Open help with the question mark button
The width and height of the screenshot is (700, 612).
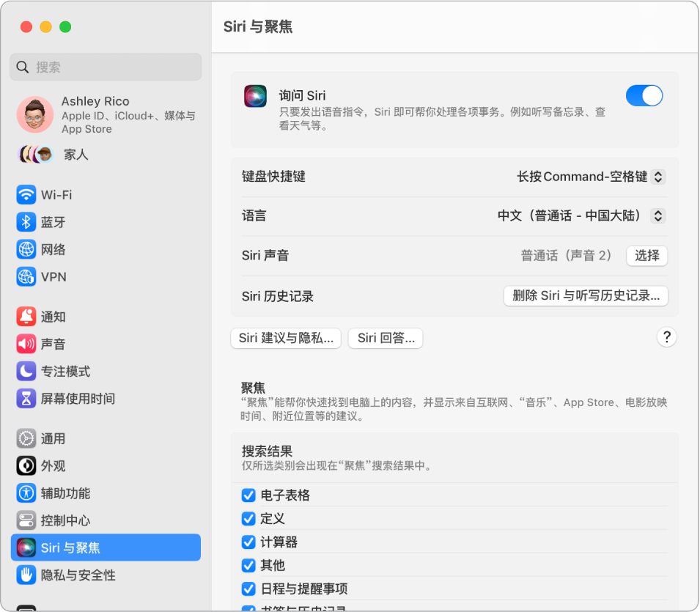click(666, 337)
